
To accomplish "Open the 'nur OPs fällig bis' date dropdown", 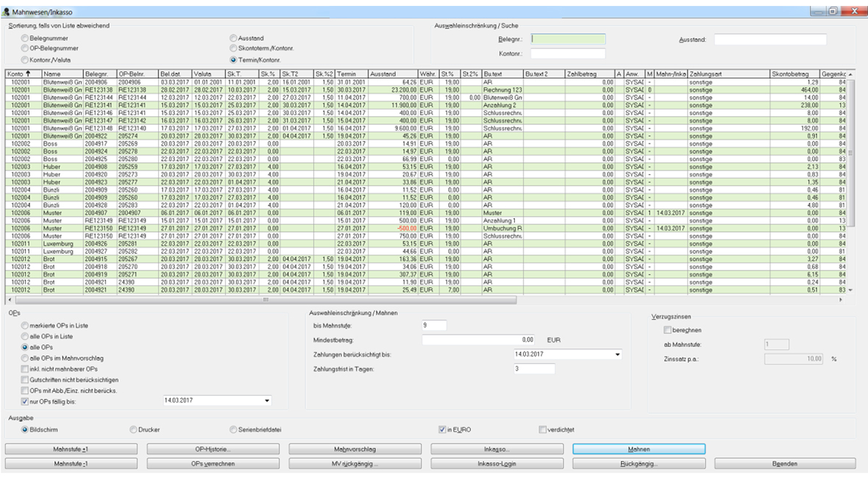I will pyautogui.click(x=266, y=402).
